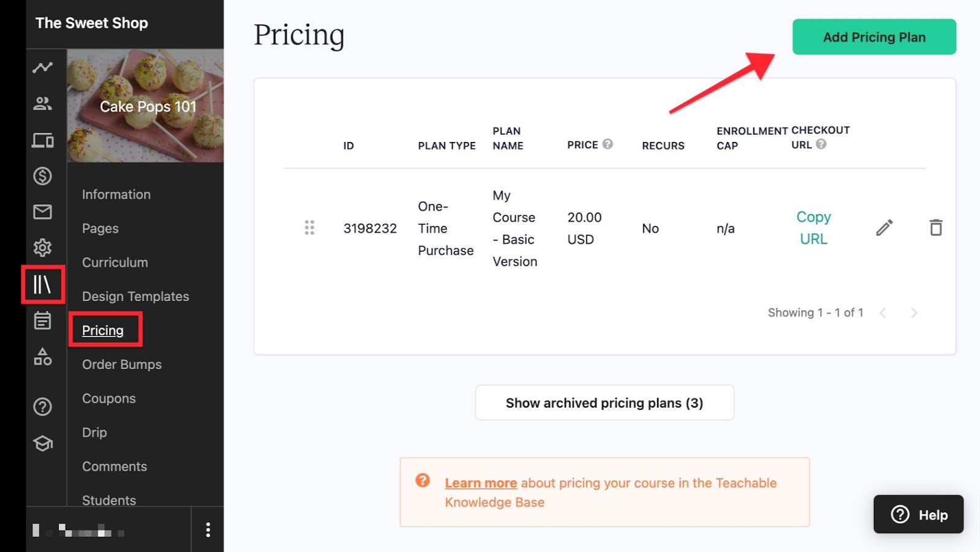The image size is (980, 552).
Task: Open the Users icon in sidebar
Action: (42, 103)
